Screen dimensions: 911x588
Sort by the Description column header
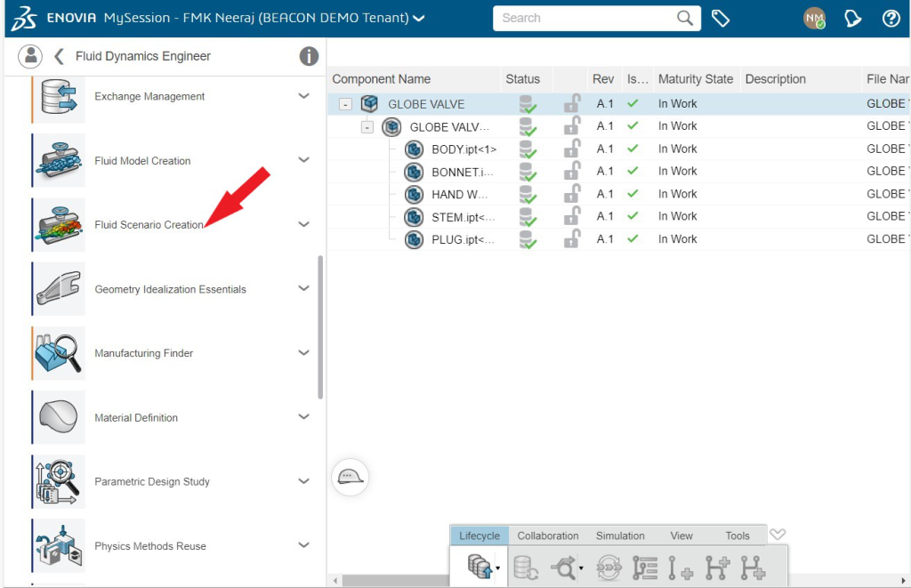click(x=775, y=79)
